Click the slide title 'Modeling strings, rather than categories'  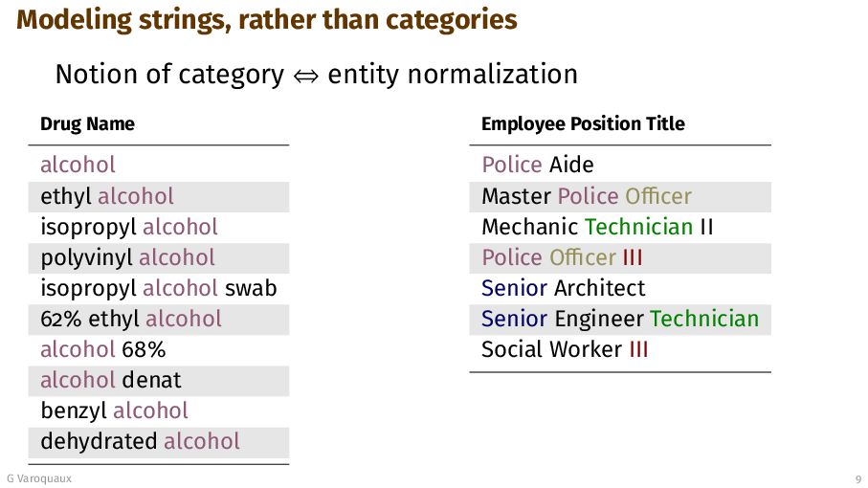(267, 20)
